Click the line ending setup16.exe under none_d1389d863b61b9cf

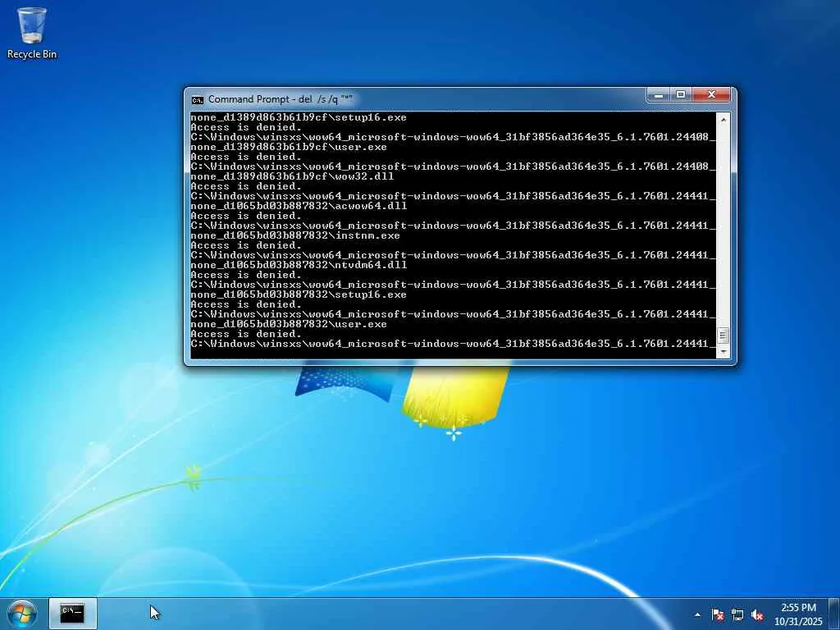pos(299,117)
